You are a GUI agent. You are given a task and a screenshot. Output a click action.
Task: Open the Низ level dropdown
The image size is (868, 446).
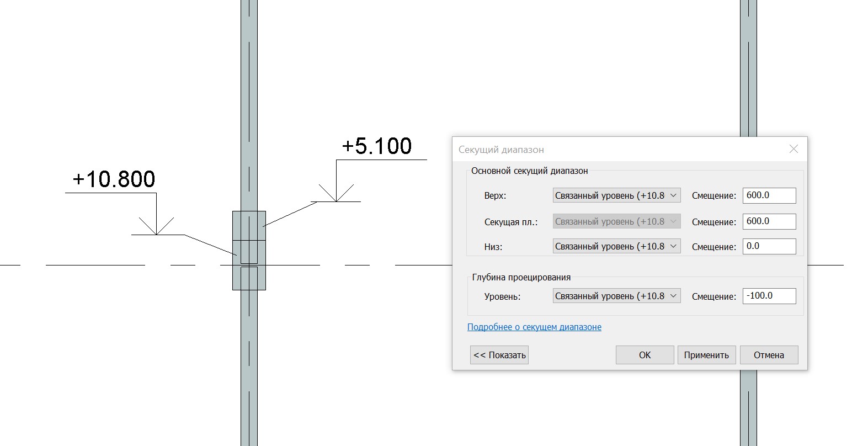pyautogui.click(x=616, y=246)
